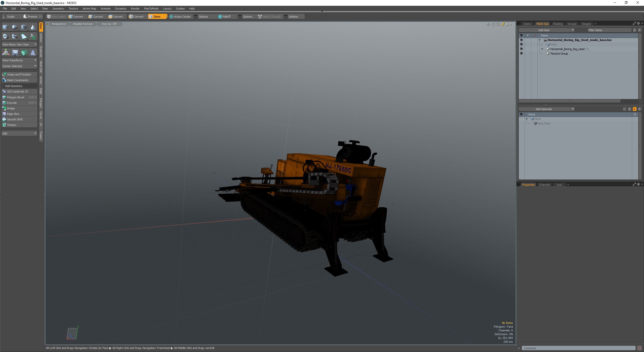Viewport: 644px width, 352px height.
Task: Click the Action Center button
Action: pyautogui.click(x=180, y=17)
